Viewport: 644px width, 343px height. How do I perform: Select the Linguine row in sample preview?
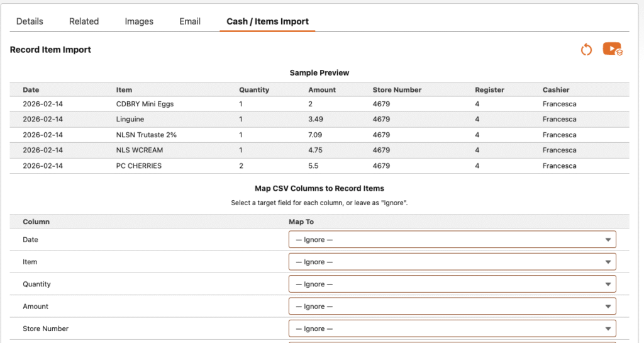pyautogui.click(x=130, y=120)
